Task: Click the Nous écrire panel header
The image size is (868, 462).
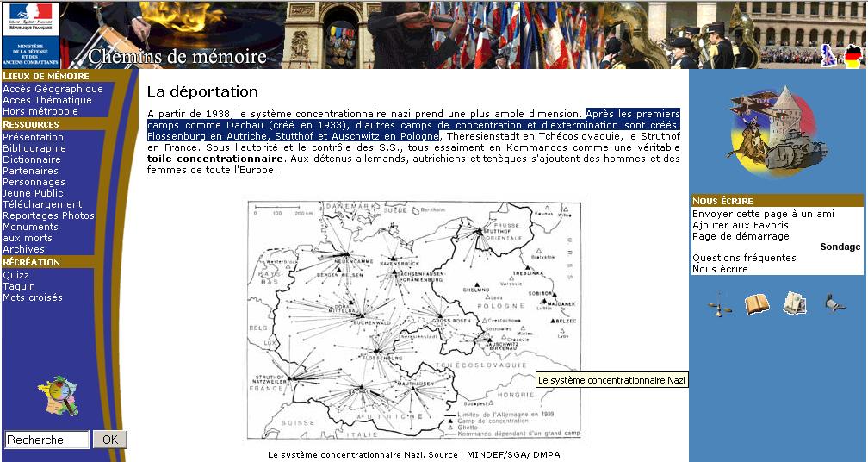Action: click(778, 201)
